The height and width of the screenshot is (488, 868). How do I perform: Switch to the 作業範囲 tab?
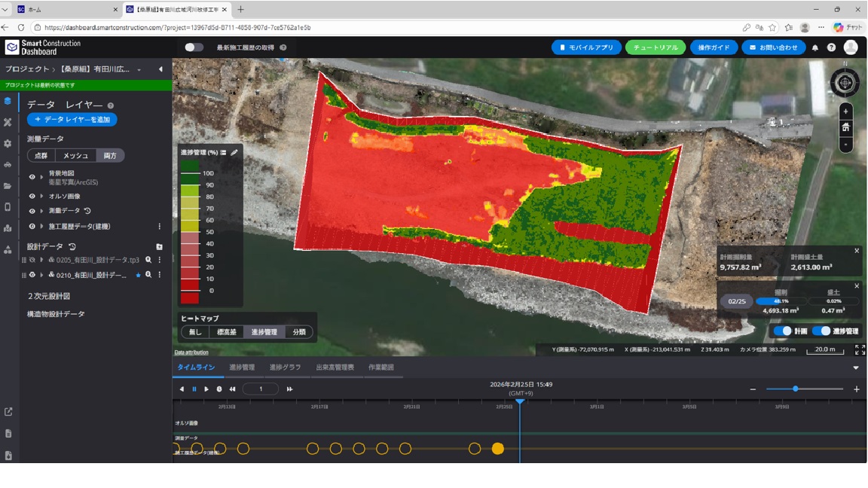(x=381, y=368)
